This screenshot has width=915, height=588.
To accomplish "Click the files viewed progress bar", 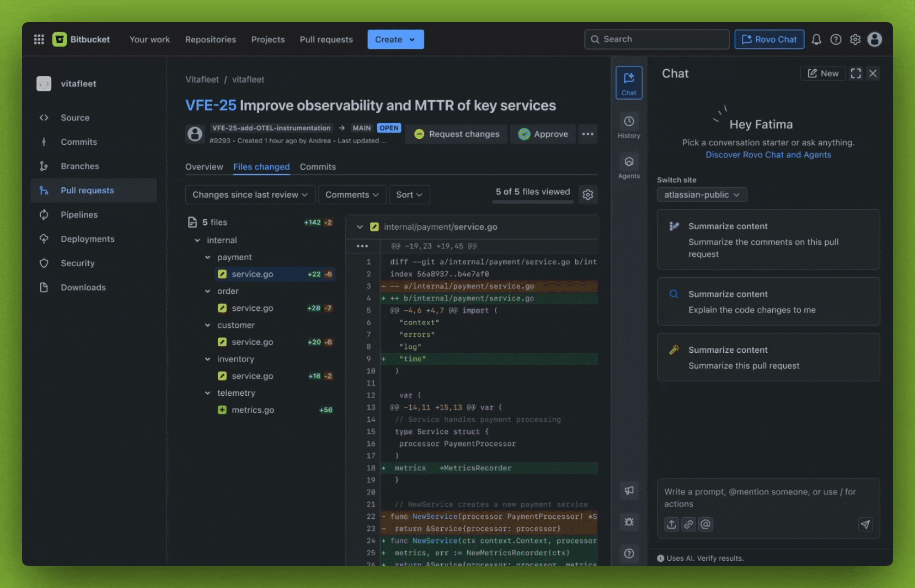I will click(x=533, y=202).
